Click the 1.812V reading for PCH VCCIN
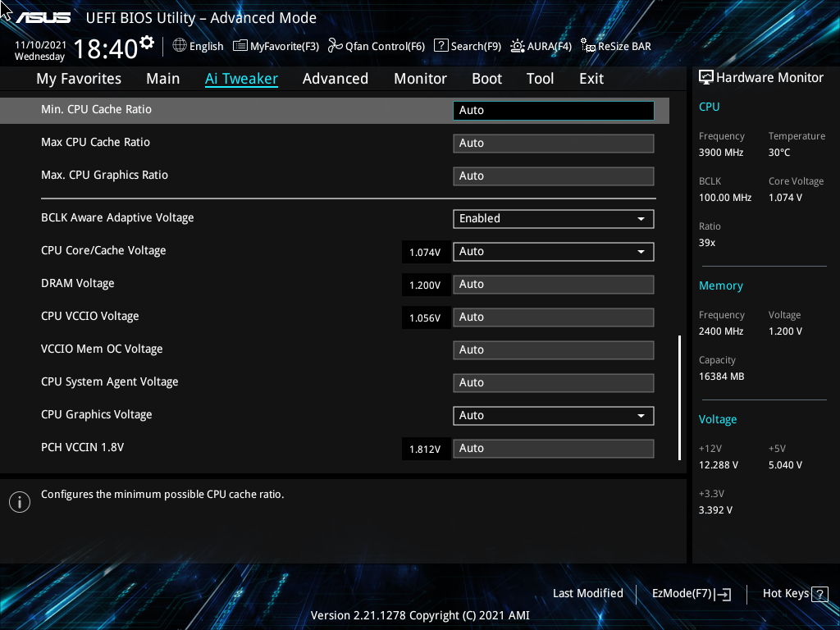Screen dimensions: 840x630 [x=426, y=449]
